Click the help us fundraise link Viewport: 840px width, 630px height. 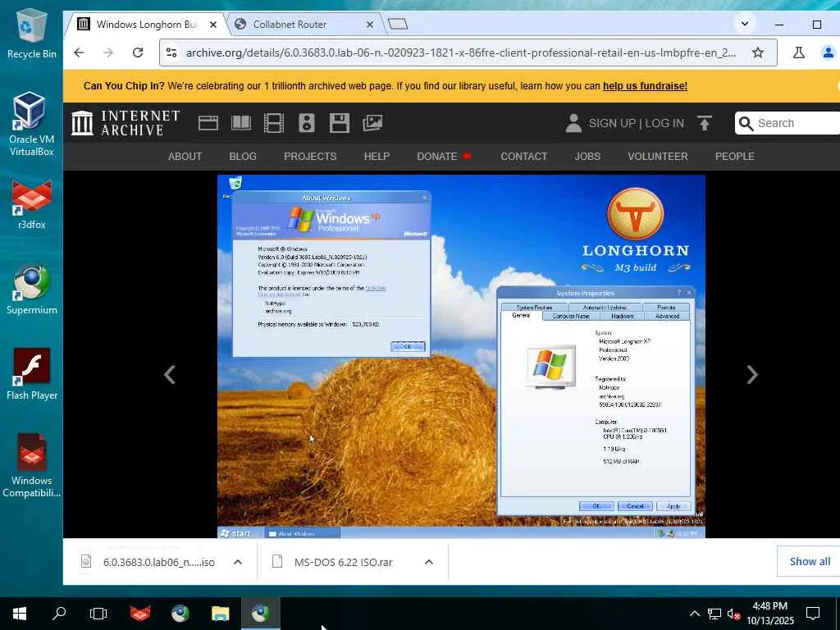pyautogui.click(x=645, y=85)
